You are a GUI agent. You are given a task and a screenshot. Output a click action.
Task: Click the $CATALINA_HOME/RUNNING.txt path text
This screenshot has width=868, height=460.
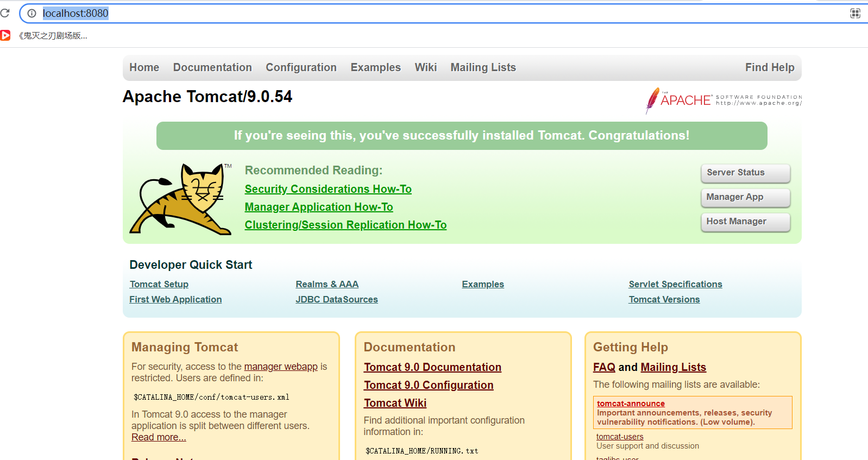[422, 451]
